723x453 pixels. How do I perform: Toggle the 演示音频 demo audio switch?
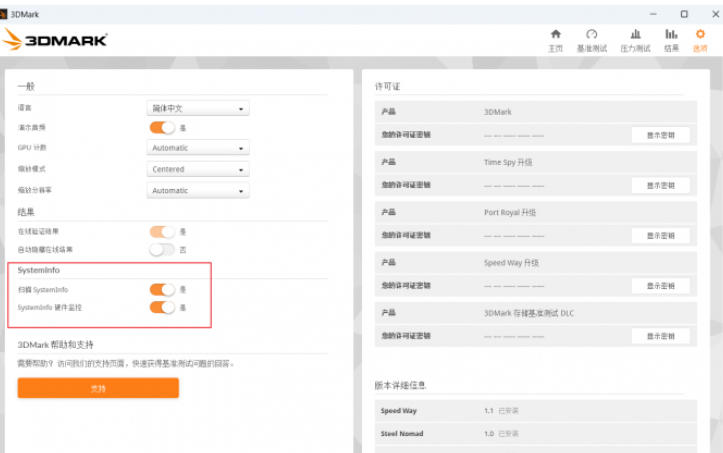[162, 127]
